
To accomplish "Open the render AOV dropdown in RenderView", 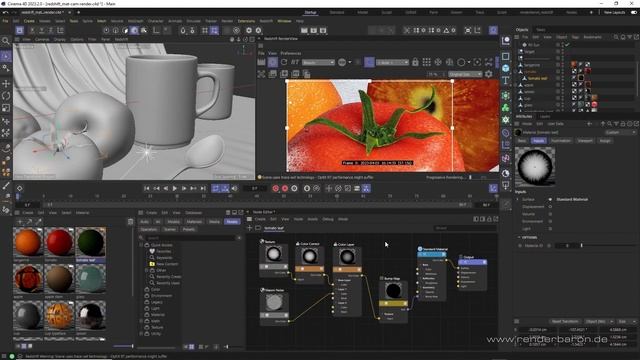I will click(318, 62).
